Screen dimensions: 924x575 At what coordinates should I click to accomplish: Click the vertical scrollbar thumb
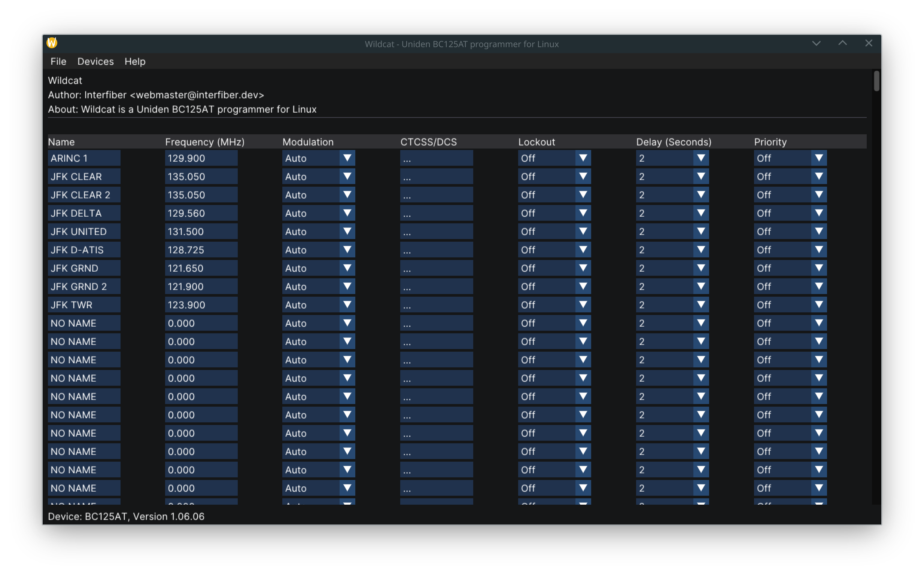click(876, 81)
